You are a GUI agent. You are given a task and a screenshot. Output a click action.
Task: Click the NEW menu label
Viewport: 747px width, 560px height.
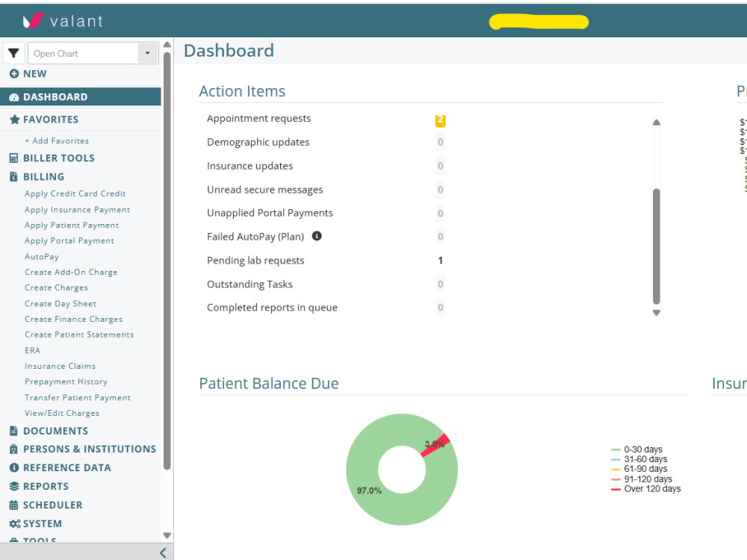click(x=35, y=74)
